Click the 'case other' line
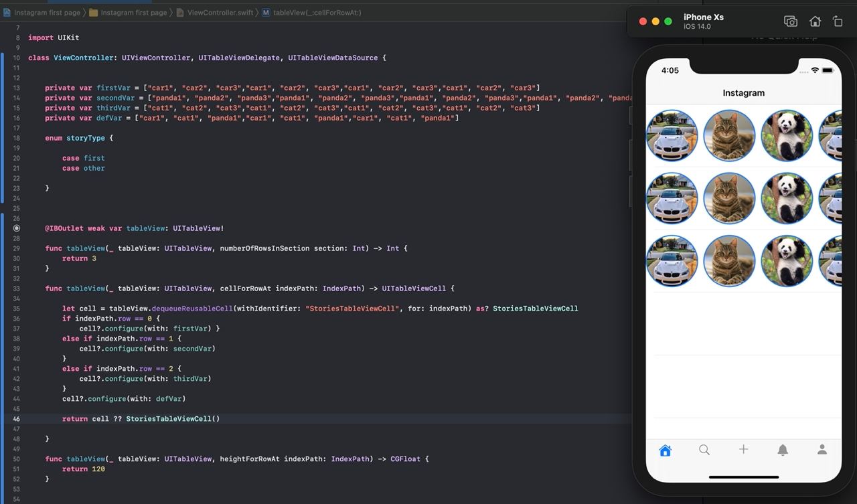The height and width of the screenshot is (504, 857). [x=84, y=168]
